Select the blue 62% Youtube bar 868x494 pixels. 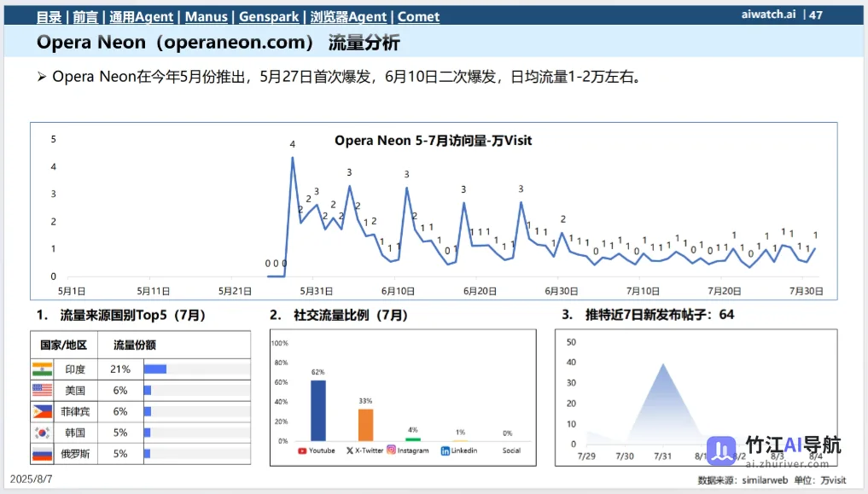(318, 410)
